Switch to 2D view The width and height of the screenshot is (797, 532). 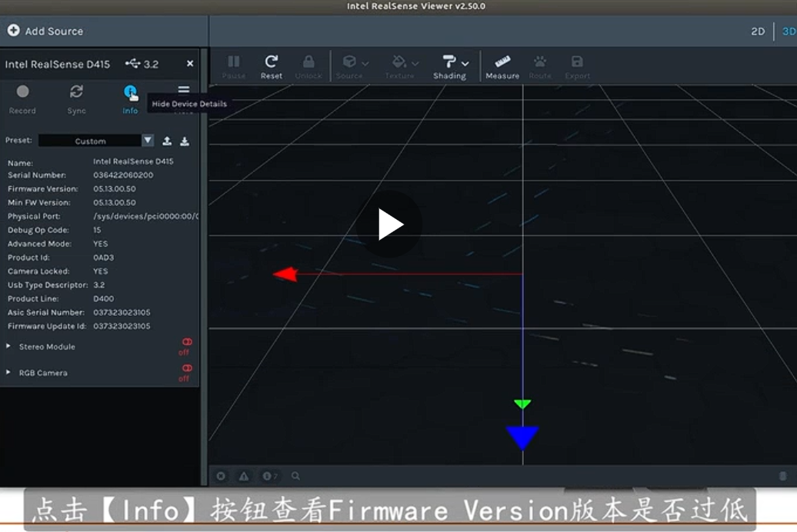click(757, 32)
